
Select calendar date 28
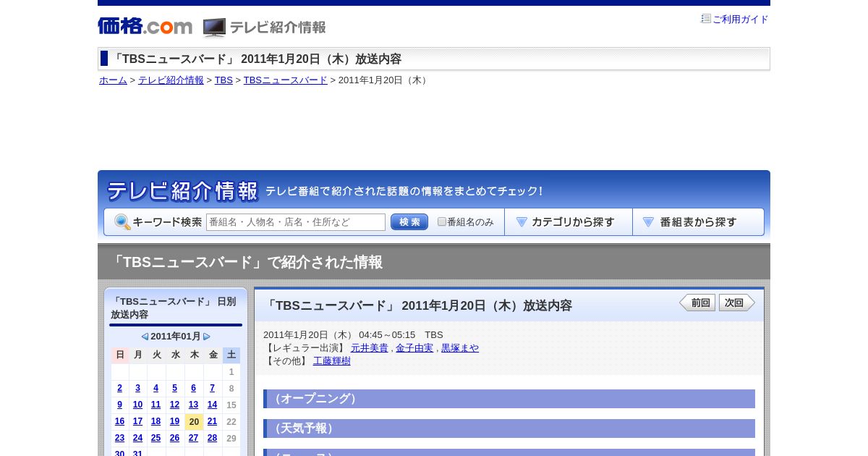[x=212, y=438]
